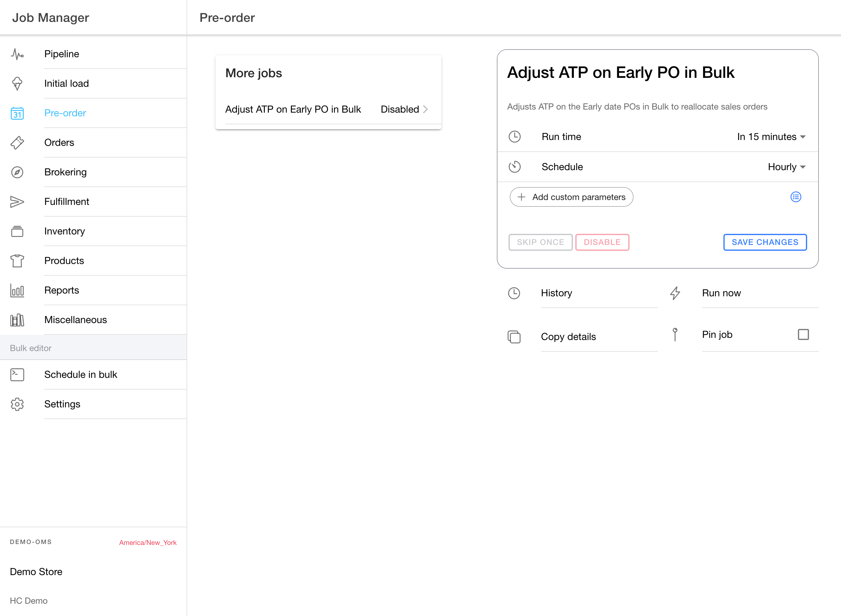
Task: Check the Pin job checkbox
Action: pos(803,334)
